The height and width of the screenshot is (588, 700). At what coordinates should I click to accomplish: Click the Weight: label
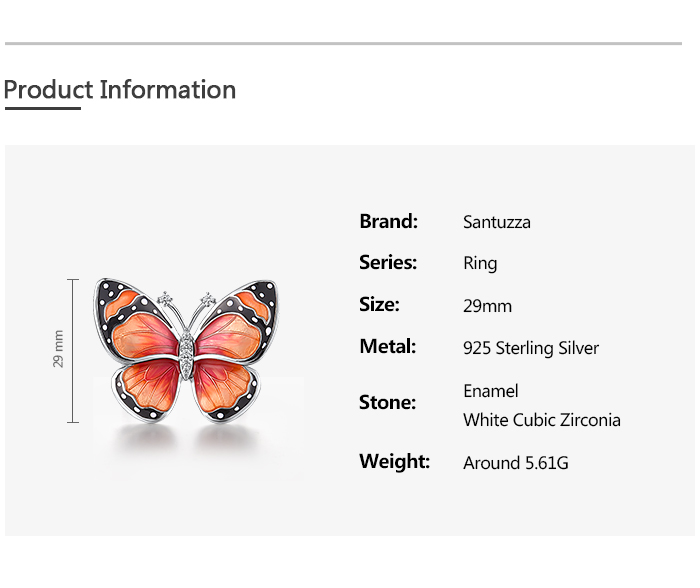tap(394, 462)
